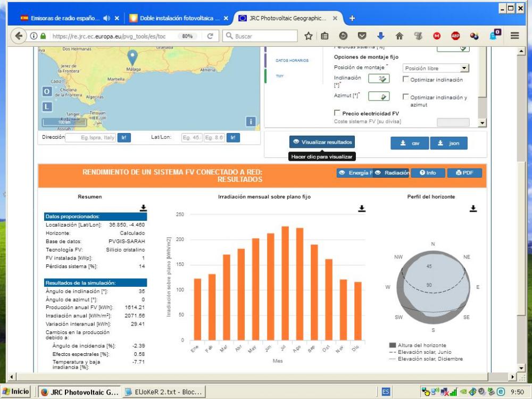Open the map info i button
This screenshot has height=399, width=532.
tap(251, 121)
